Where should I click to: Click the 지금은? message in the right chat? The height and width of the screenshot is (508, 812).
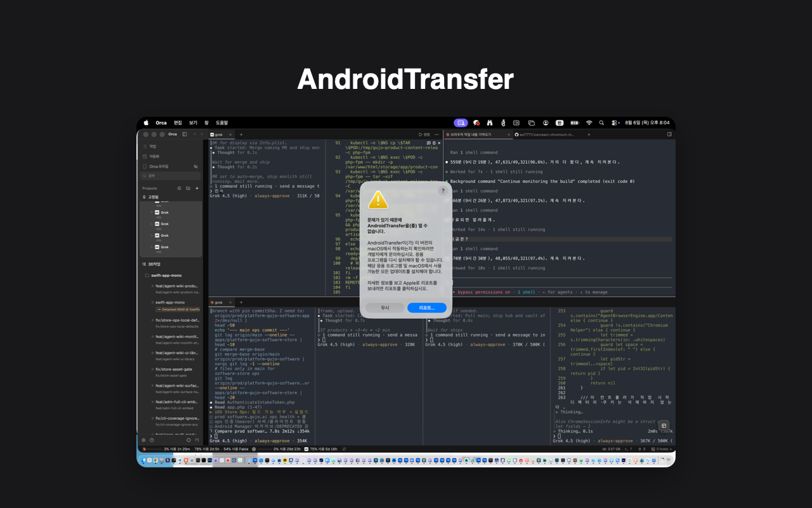tap(458, 239)
